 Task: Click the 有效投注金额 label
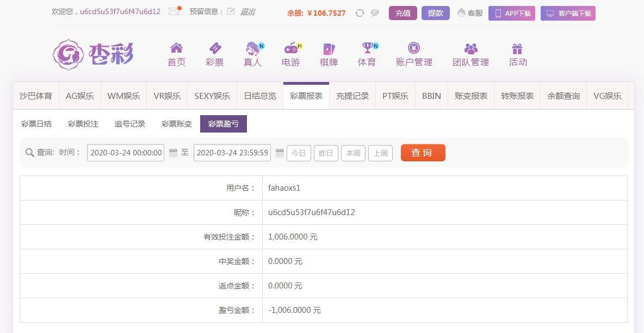click(x=229, y=237)
